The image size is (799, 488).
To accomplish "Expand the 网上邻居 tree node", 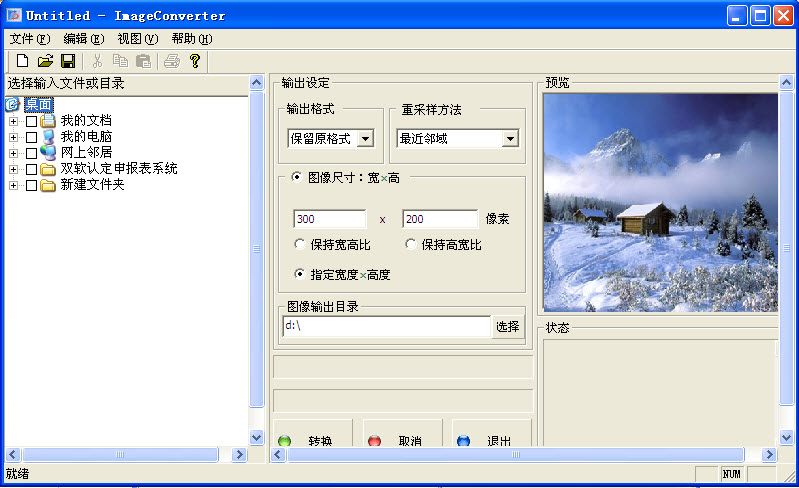I will click(14, 153).
